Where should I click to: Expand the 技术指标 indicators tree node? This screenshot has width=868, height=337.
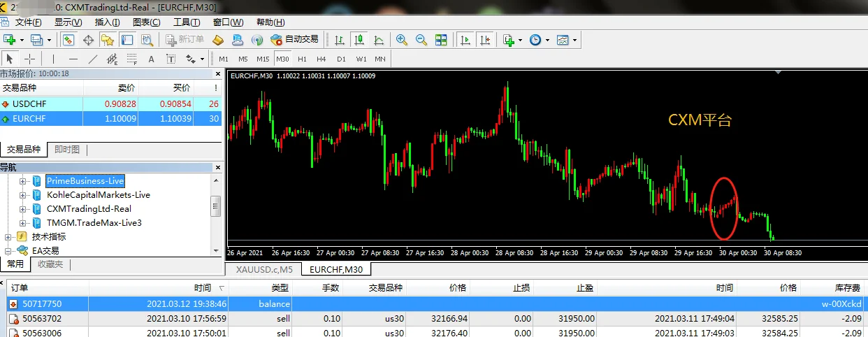pos(8,237)
